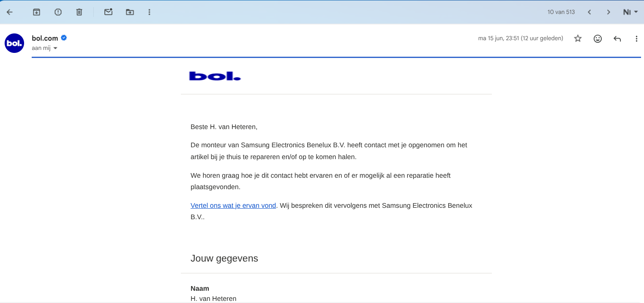Open the 'Vertel ons wat je ervan vond' link
This screenshot has height=303, width=644.
point(233,206)
